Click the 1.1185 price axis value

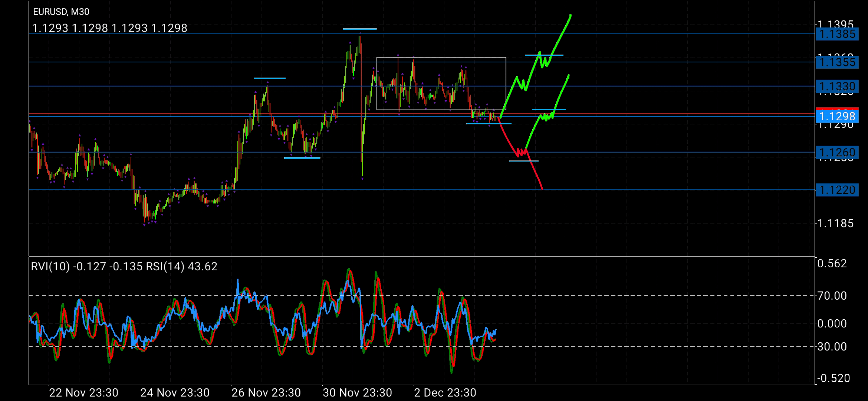[x=835, y=223]
